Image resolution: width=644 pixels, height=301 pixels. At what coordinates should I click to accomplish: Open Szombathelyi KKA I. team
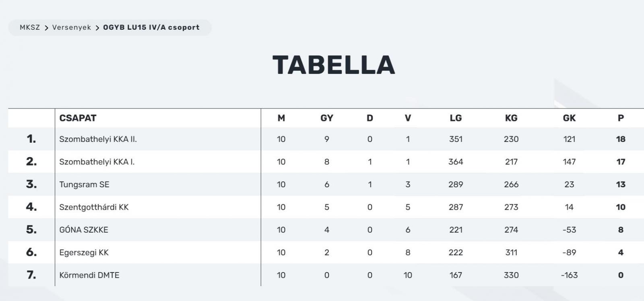pos(97,162)
